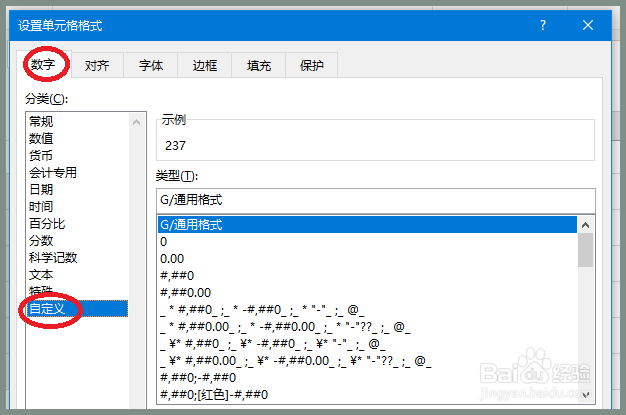Screen dimensions: 626x415
Task: Select the 填充 tab
Action: click(259, 65)
